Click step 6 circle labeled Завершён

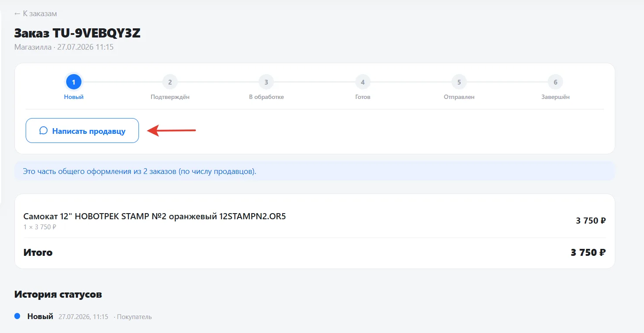point(555,82)
